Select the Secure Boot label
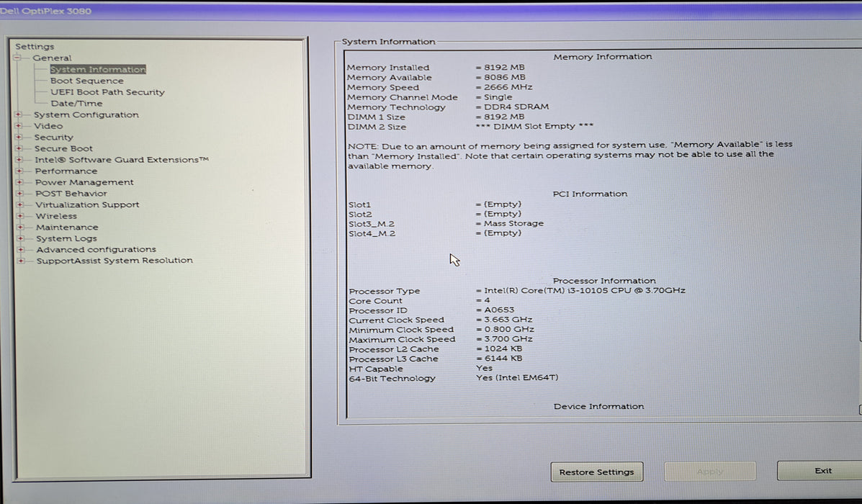This screenshot has height=504, width=862. 63,148
